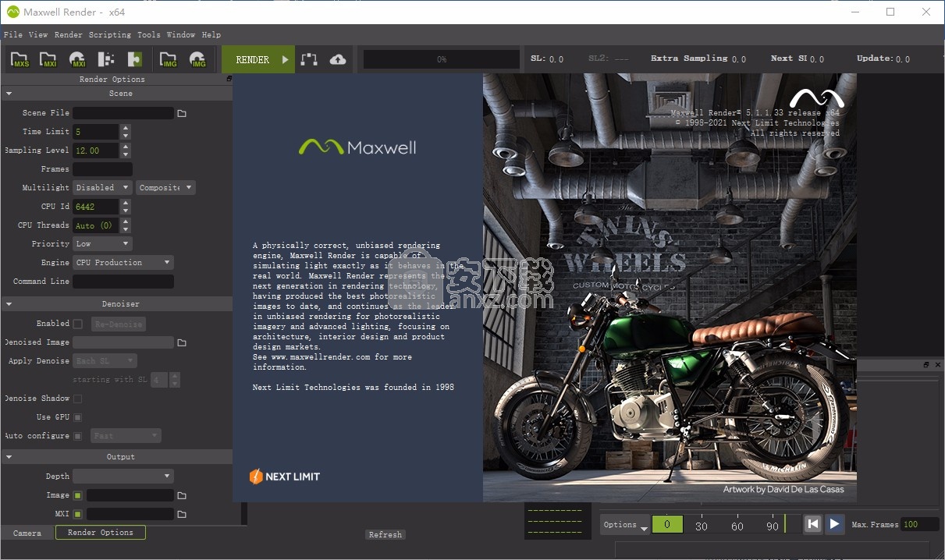Click the Frames input field
The image size is (945, 560).
click(x=102, y=169)
